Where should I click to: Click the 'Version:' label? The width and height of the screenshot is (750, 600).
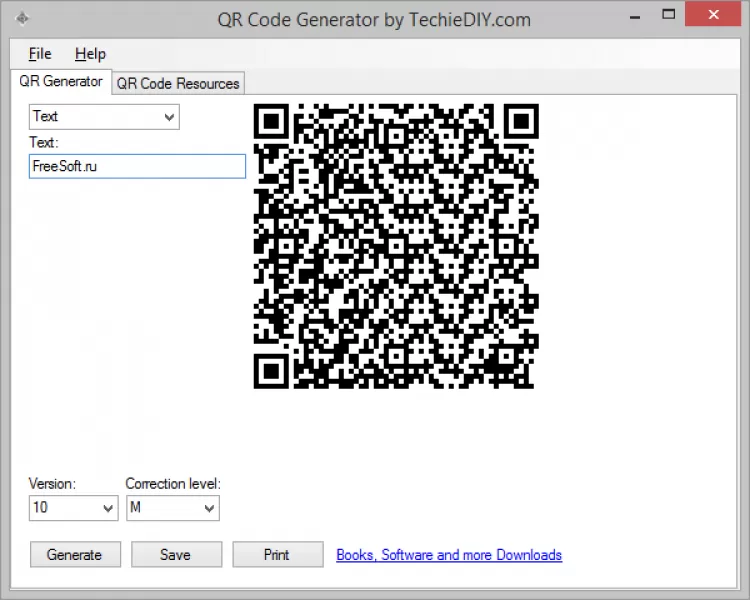52,484
